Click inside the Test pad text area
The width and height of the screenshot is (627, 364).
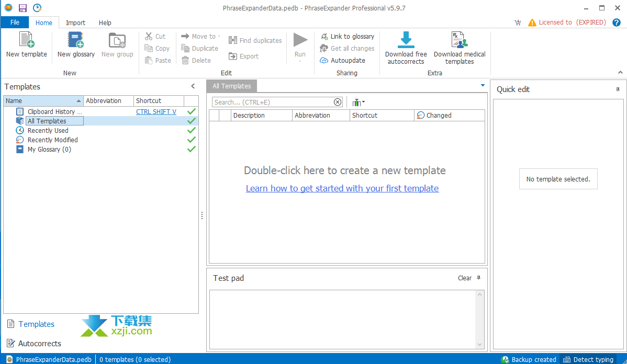pyautogui.click(x=343, y=320)
